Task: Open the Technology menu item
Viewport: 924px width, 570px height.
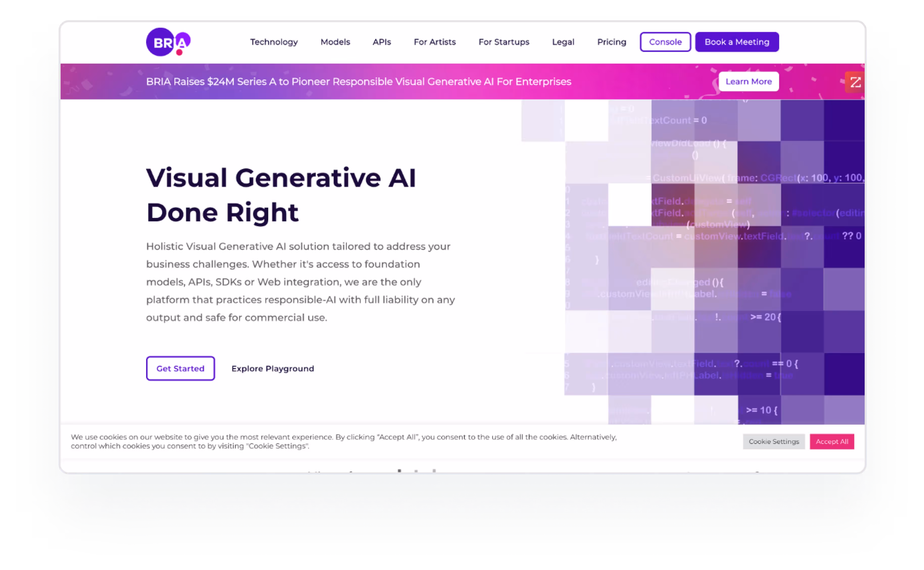Action: (x=274, y=42)
